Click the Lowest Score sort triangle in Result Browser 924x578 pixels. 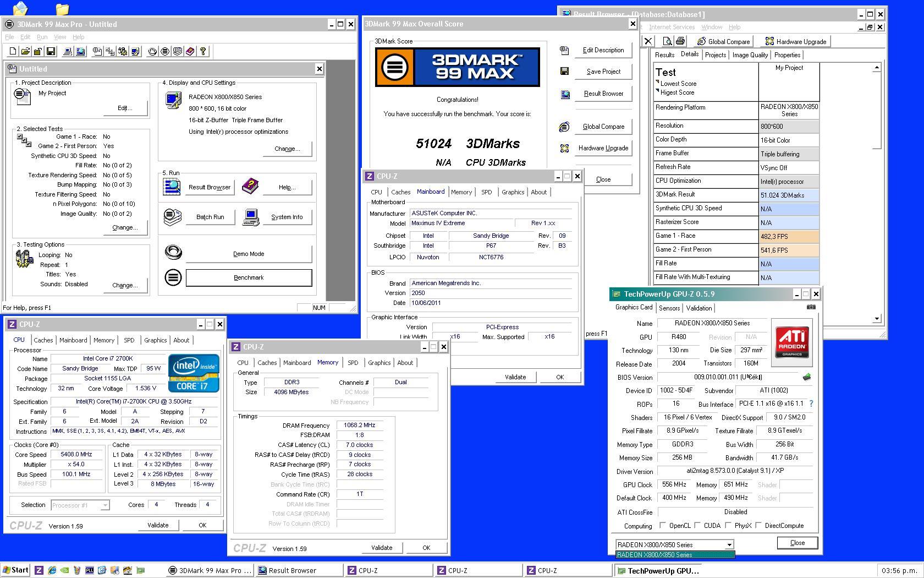[x=657, y=83]
